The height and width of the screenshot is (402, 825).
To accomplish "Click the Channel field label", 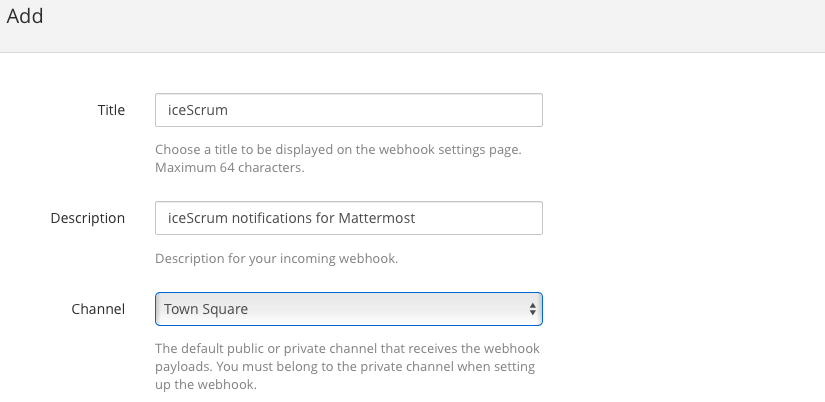I will point(98,309).
